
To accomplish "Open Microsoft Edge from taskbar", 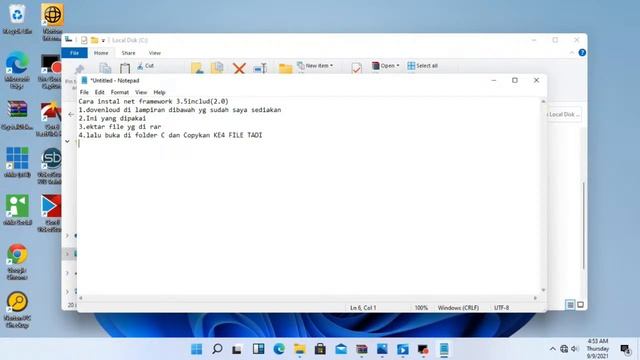I will point(279,349).
